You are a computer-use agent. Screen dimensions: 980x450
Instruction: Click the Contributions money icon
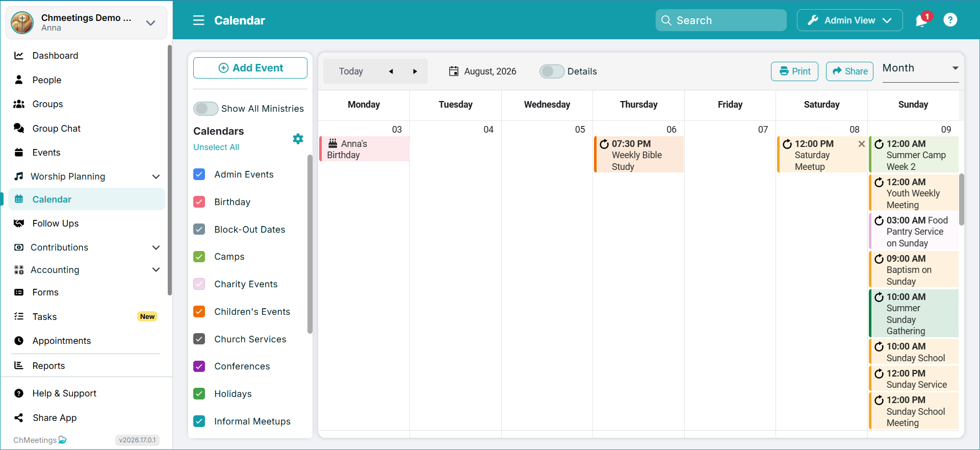click(19, 247)
